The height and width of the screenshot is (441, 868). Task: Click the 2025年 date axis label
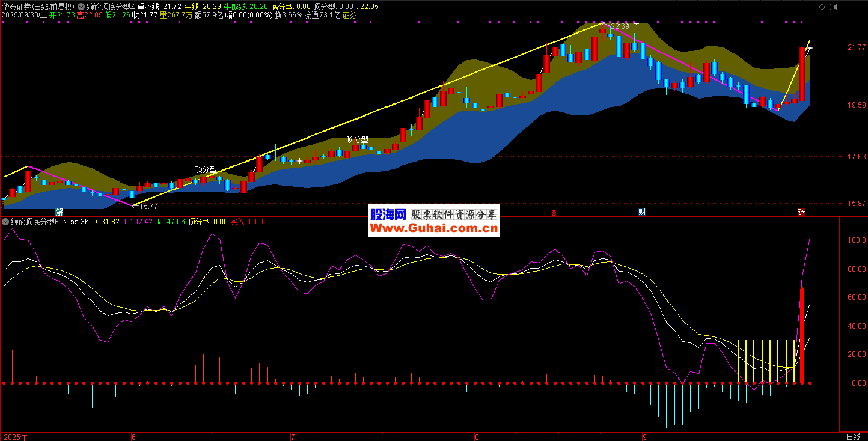coord(15,436)
